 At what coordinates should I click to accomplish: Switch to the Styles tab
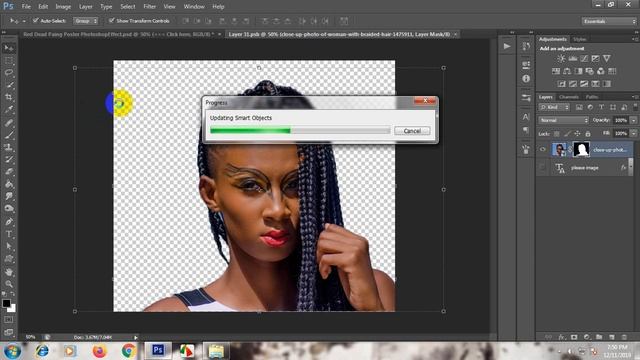coord(580,39)
